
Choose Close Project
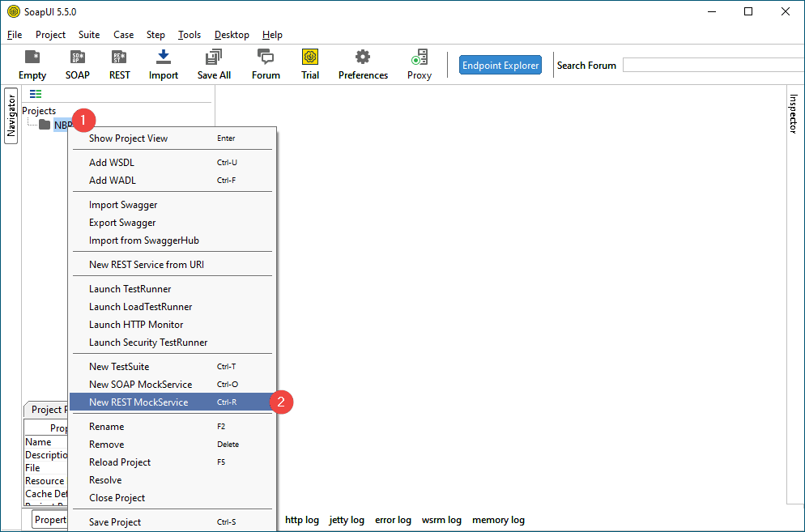pyautogui.click(x=172, y=498)
